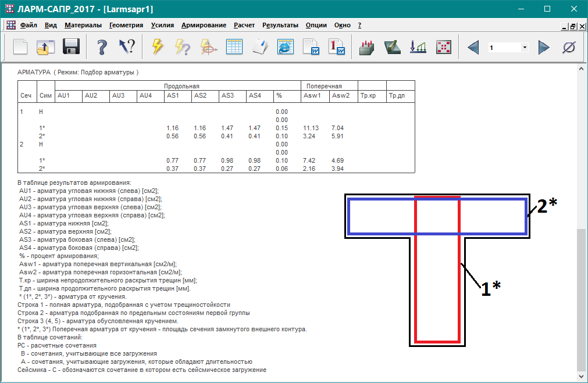Click the scrollbar up arrow
This screenshot has width=588, height=383.
[x=582, y=69]
